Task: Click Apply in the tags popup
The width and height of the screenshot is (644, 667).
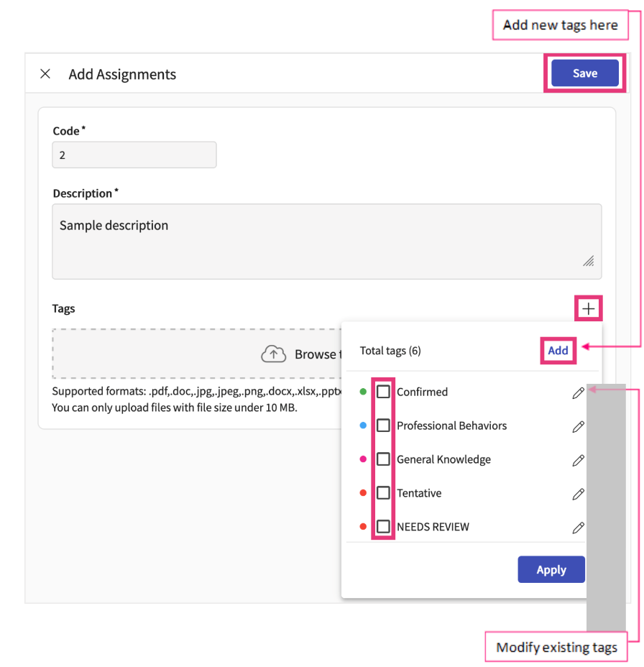Action: point(551,570)
